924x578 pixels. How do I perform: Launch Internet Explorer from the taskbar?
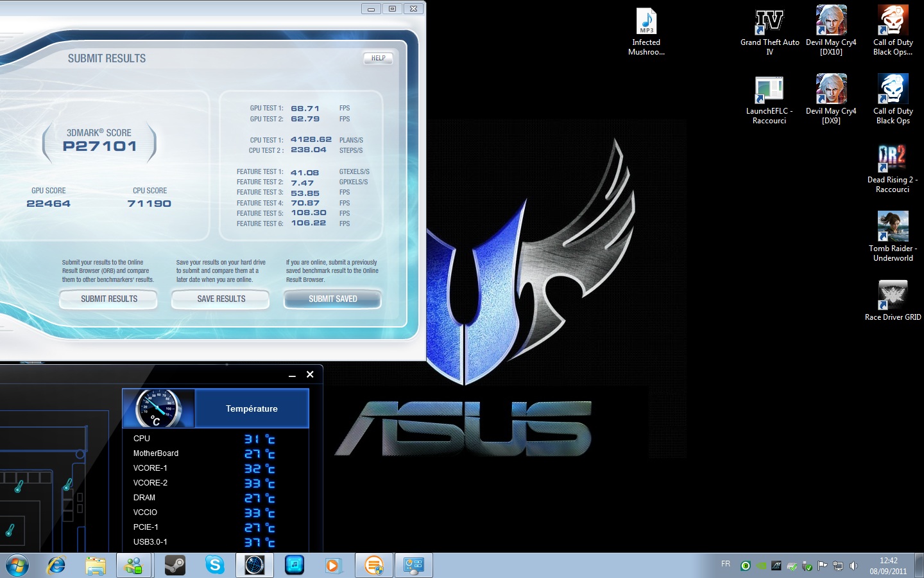point(56,565)
